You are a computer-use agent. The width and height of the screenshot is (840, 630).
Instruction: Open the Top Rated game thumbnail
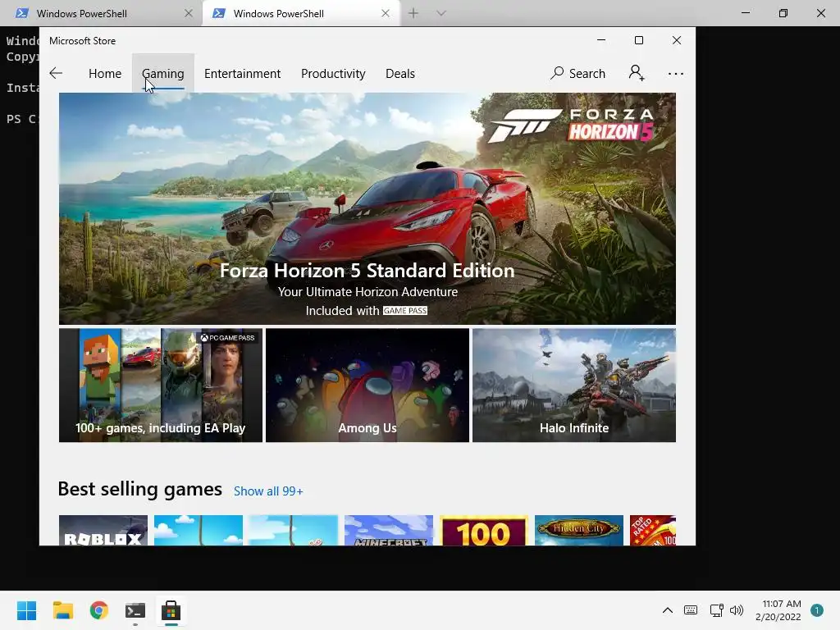click(653, 531)
